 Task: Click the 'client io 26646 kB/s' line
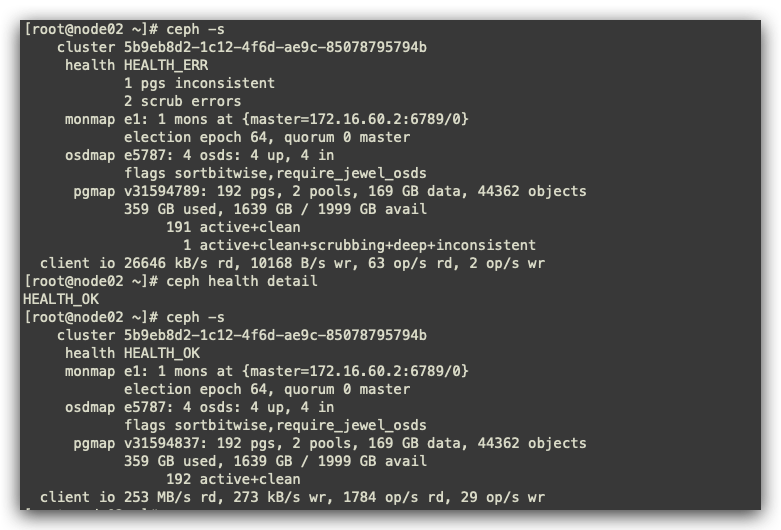(292, 263)
